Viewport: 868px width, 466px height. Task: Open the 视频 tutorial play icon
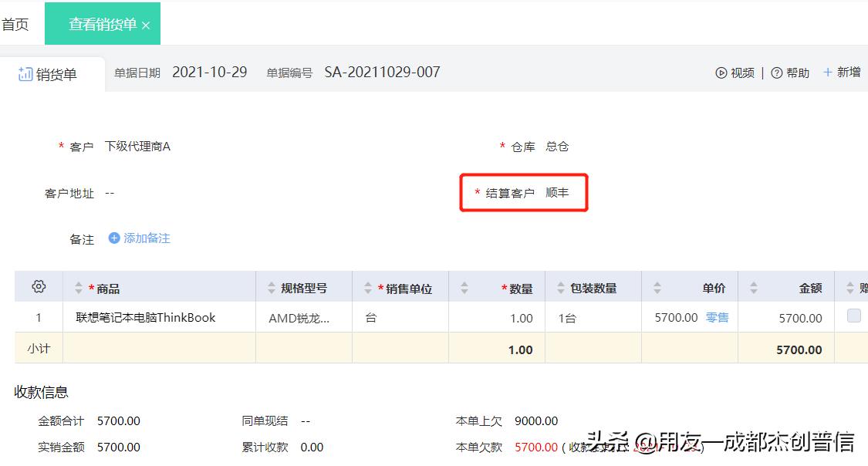721,73
